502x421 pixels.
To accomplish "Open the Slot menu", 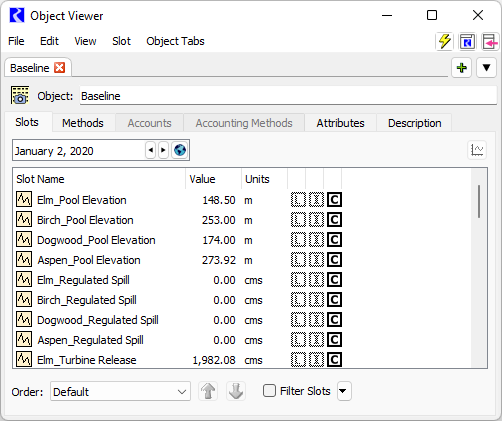I will click(x=121, y=41).
